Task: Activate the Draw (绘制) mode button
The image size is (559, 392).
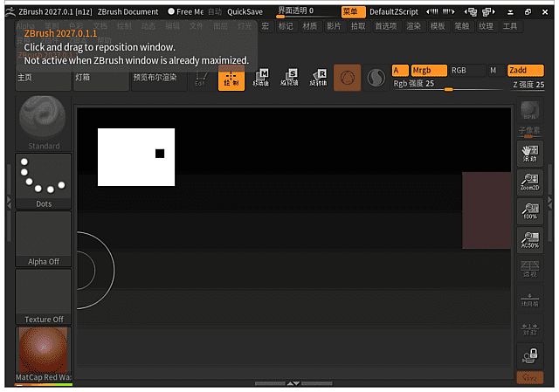Action: [231, 78]
